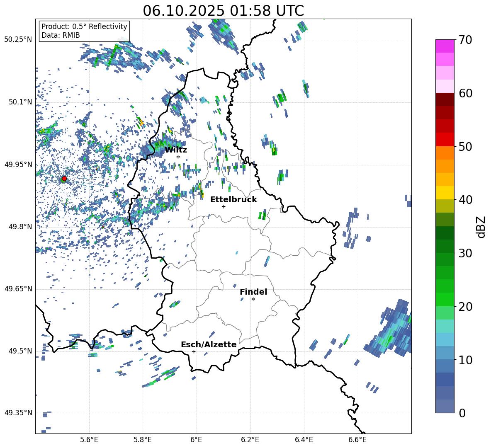Screen dimensions: 491x448
Task: Click the 49.8°N latitude label
Action: point(20,227)
